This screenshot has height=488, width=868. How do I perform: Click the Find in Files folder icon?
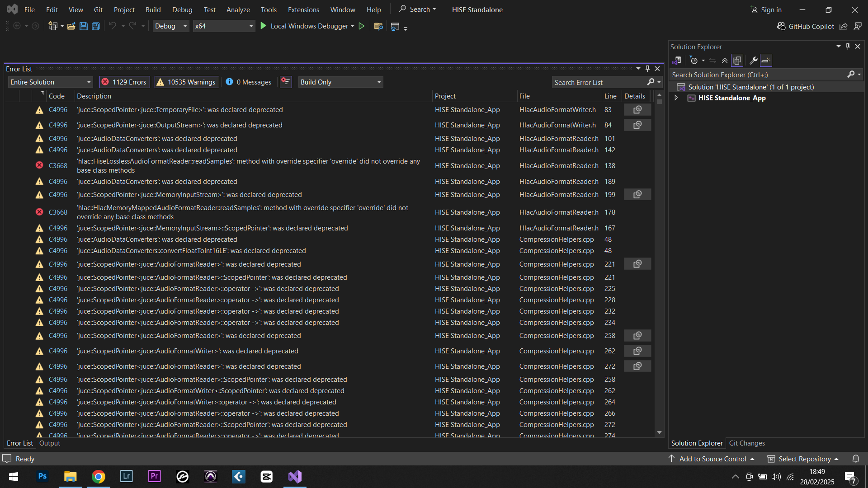[379, 26]
